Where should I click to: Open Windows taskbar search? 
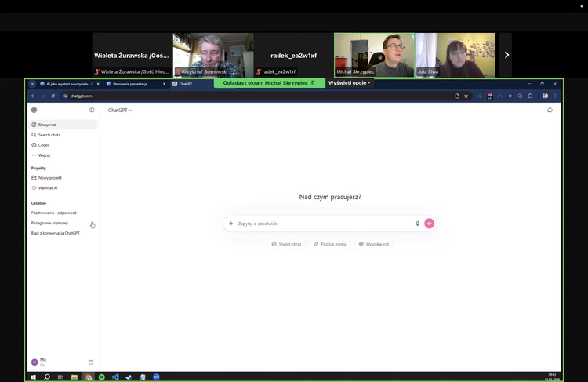coord(47,377)
